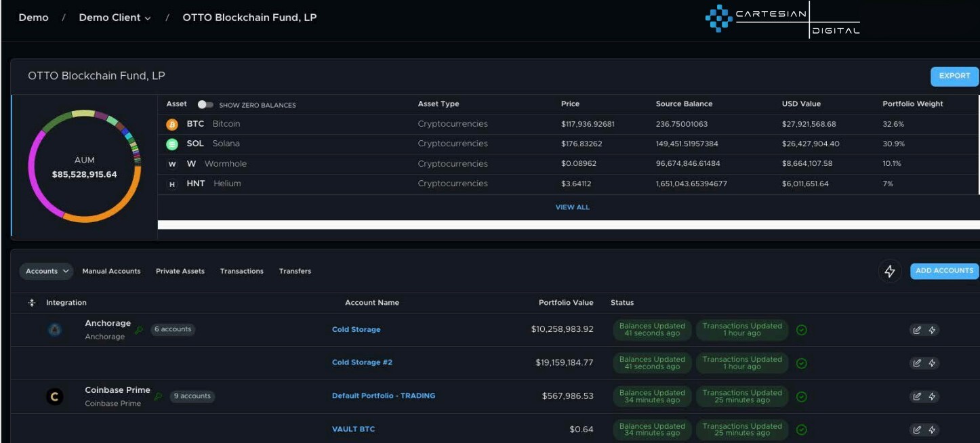The width and height of the screenshot is (980, 443).
Task: Click the Helium H asset icon
Action: point(172,184)
